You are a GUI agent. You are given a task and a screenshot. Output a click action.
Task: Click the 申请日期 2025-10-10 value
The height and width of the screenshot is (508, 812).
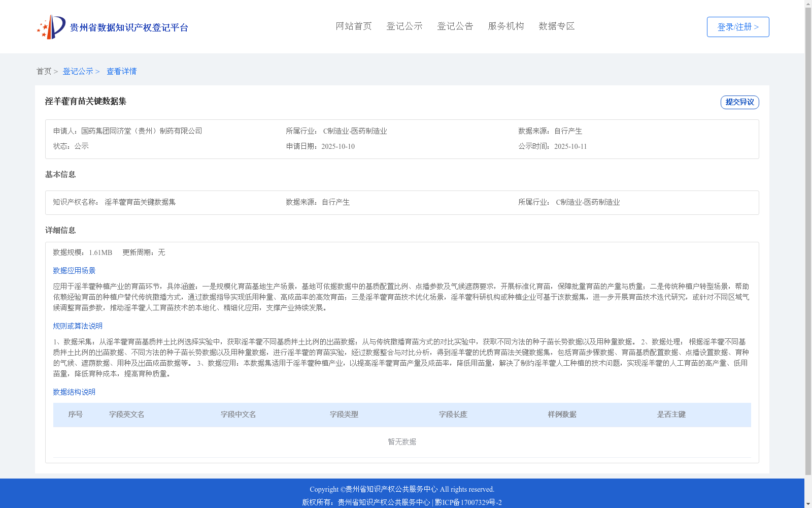click(x=338, y=146)
